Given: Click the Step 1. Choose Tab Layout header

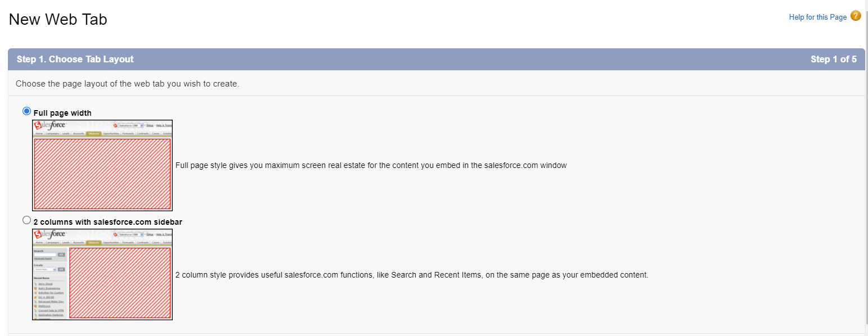Looking at the screenshot, I should (75, 59).
